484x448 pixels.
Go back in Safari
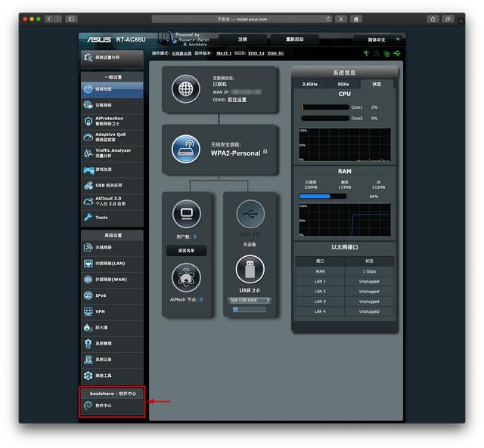[49, 19]
